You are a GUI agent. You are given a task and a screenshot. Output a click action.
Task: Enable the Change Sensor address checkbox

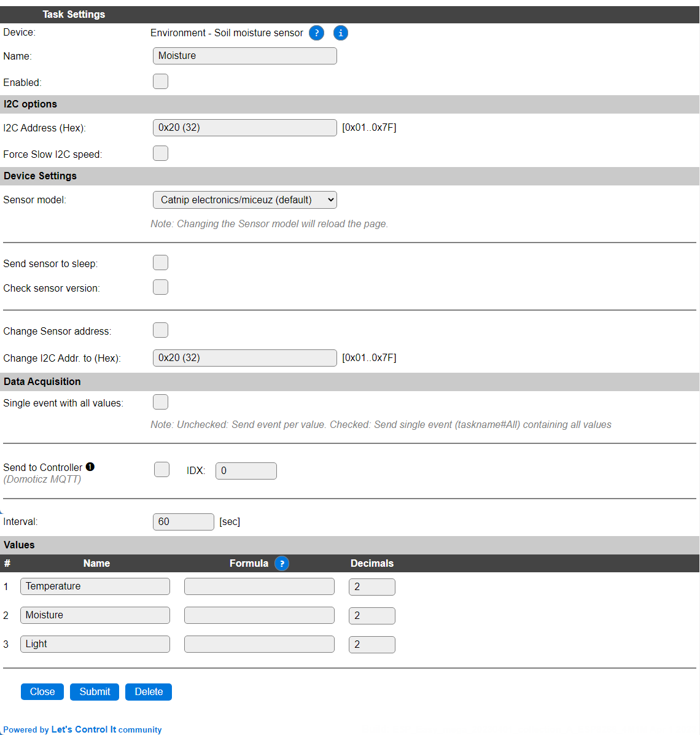pos(160,330)
